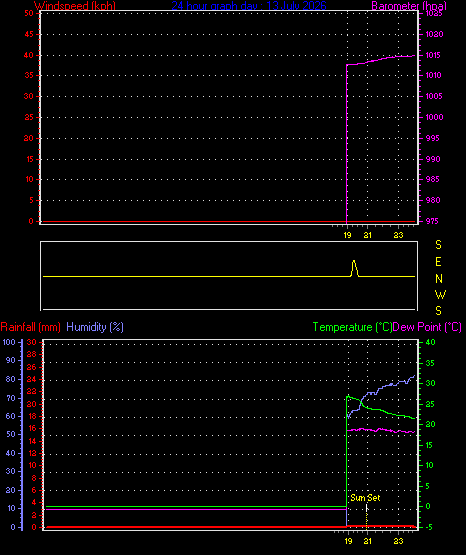Click the "1015" barometer axis value

click(x=433, y=55)
